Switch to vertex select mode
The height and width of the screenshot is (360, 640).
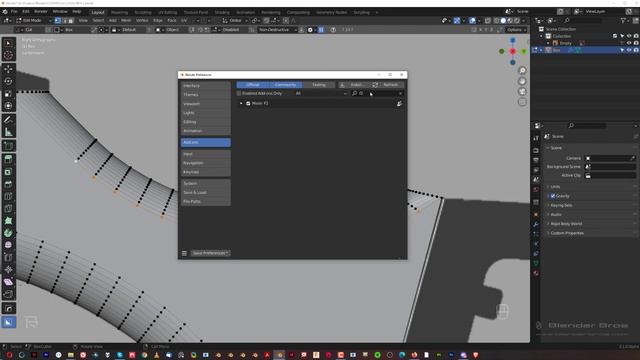(x=58, y=20)
